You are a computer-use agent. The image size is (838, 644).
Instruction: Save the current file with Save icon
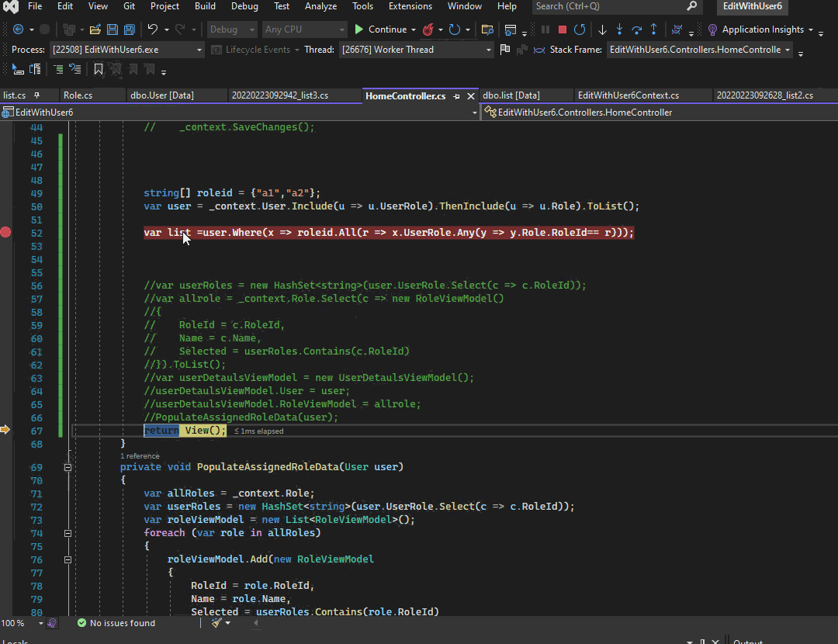(x=113, y=29)
